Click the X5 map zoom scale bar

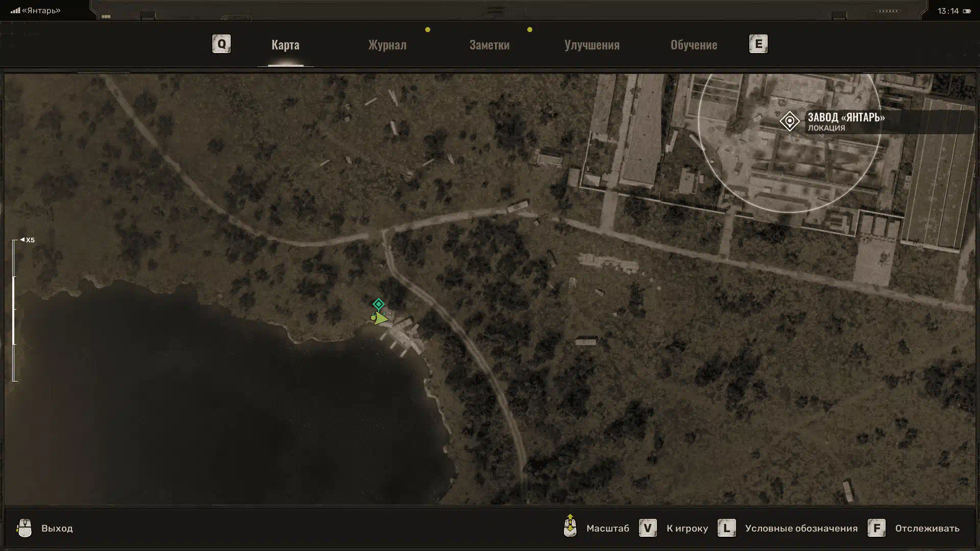pyautogui.click(x=14, y=310)
